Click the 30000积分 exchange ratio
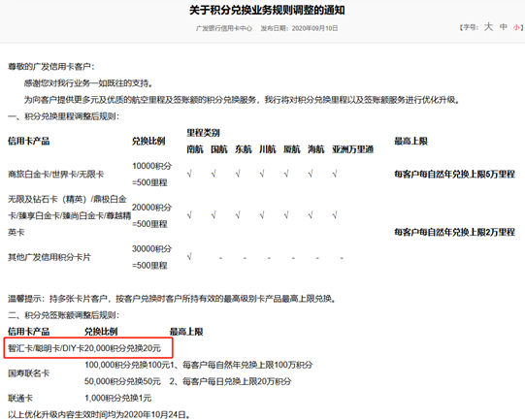 coord(151,249)
